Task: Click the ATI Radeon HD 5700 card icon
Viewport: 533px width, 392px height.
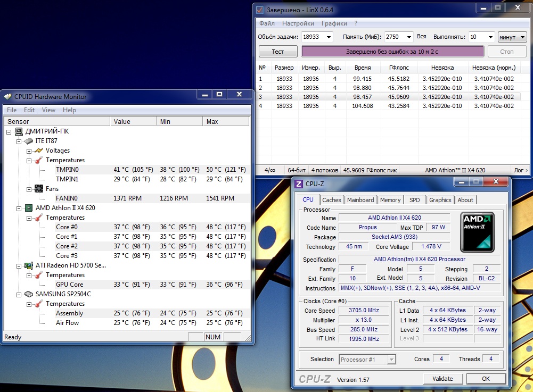Action: tap(29, 265)
